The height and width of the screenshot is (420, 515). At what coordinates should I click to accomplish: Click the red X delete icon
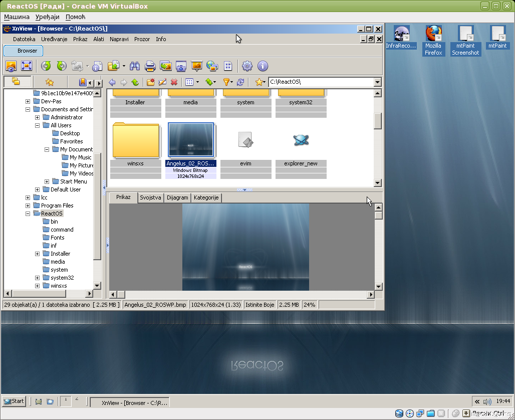tap(174, 82)
